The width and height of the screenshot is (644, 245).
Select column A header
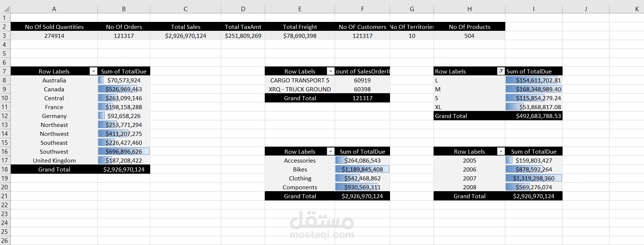(x=54, y=9)
